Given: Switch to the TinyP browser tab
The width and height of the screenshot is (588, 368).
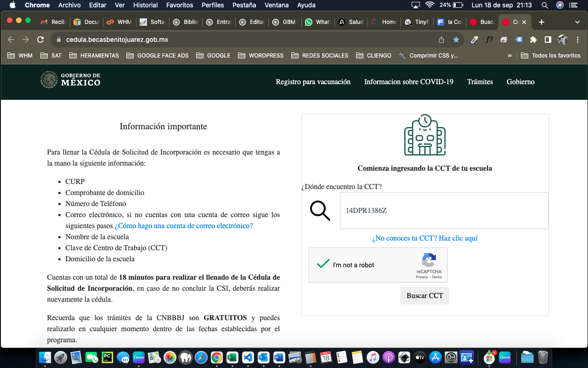Looking at the screenshot, I should tap(417, 22).
